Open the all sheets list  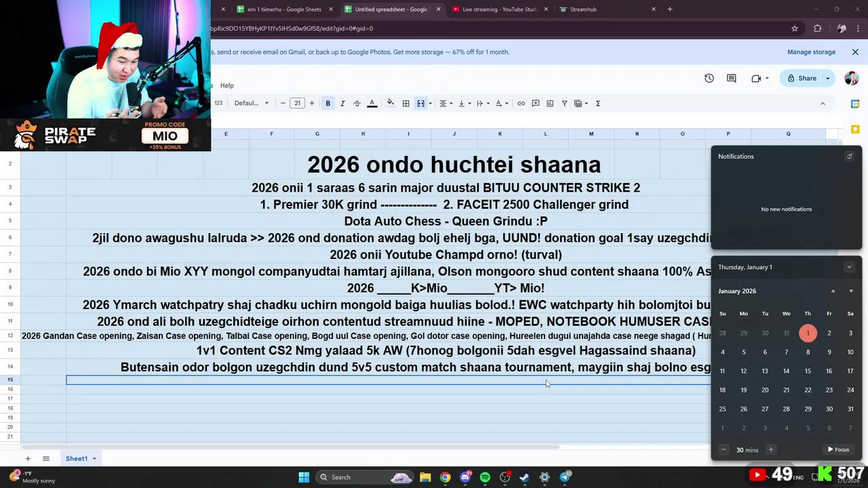pos(46,459)
